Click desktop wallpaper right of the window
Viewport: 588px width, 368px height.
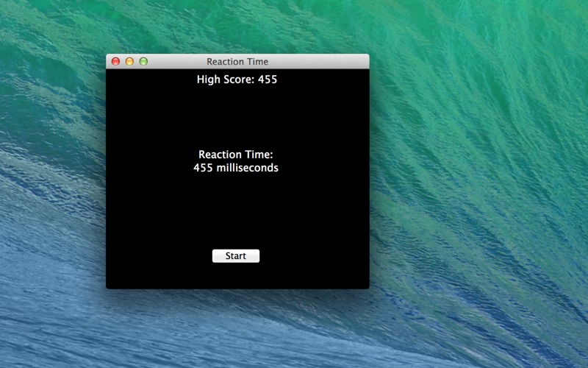pyautogui.click(x=478, y=184)
